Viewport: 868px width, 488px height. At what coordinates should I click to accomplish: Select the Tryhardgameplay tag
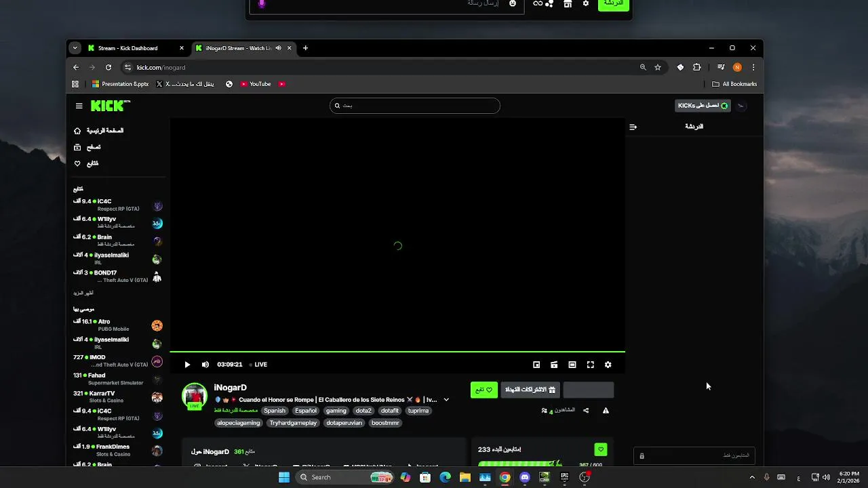pos(293,423)
